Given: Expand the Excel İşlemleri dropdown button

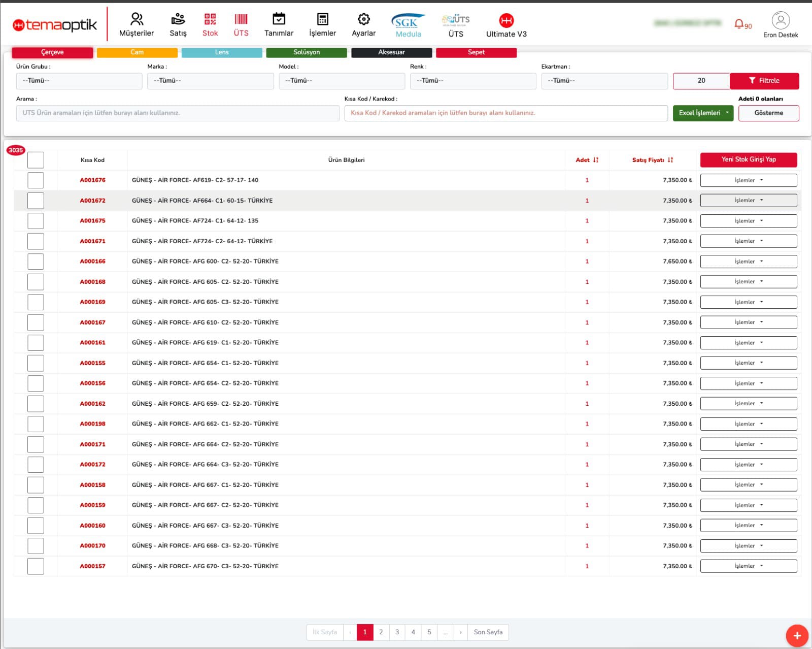Looking at the screenshot, I should tap(703, 113).
